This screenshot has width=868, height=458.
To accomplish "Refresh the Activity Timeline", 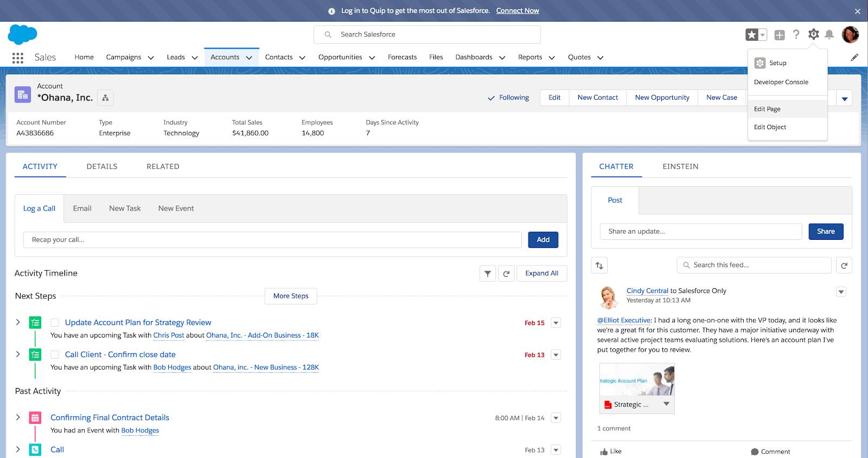I will (506, 273).
